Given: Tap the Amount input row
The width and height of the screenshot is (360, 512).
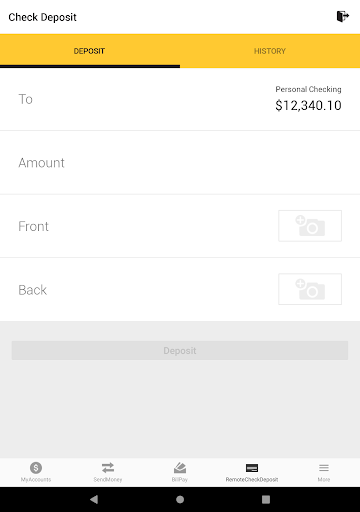Looking at the screenshot, I should coord(180,163).
